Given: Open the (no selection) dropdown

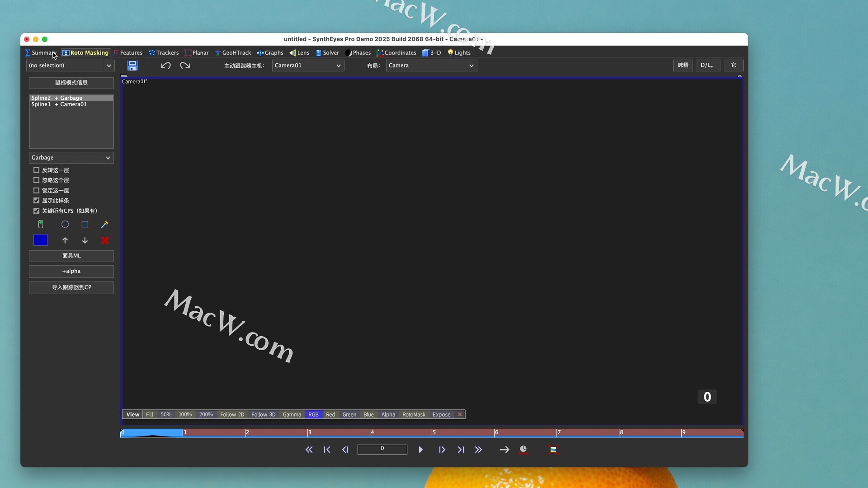Looking at the screenshot, I should pos(70,66).
